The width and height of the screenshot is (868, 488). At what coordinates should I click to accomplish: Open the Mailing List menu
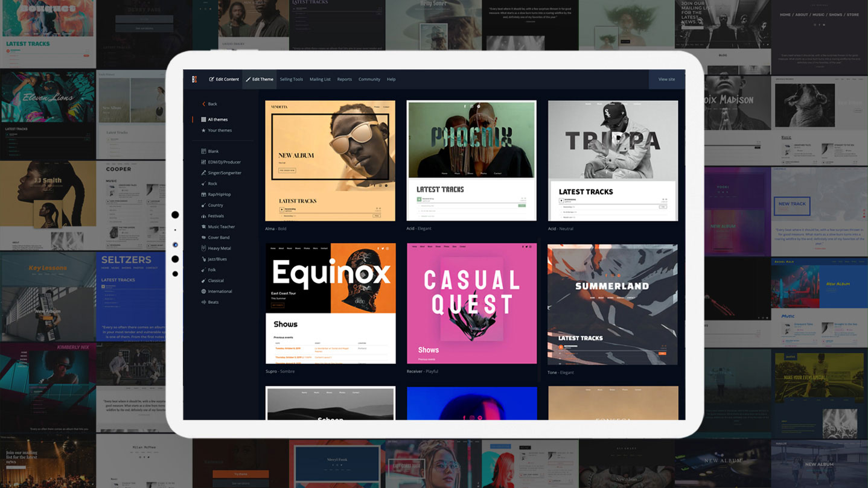click(320, 79)
